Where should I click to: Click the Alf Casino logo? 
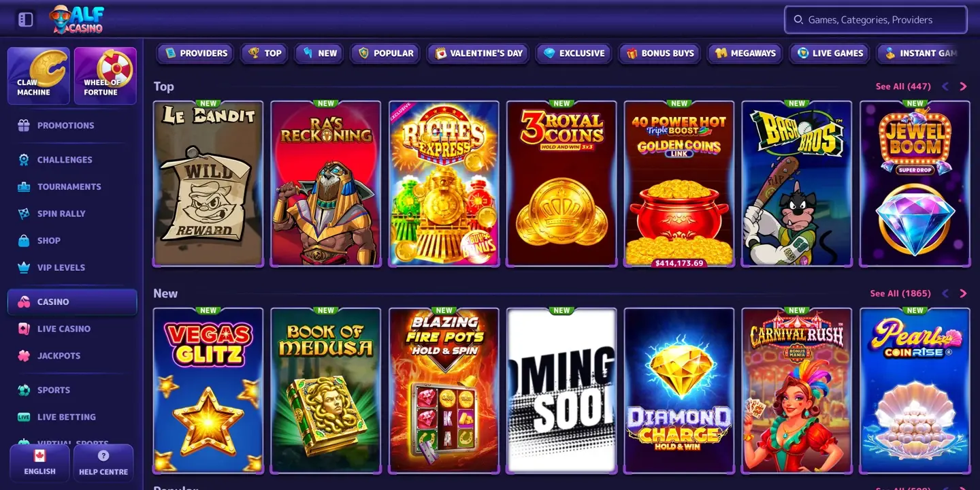click(x=77, y=19)
